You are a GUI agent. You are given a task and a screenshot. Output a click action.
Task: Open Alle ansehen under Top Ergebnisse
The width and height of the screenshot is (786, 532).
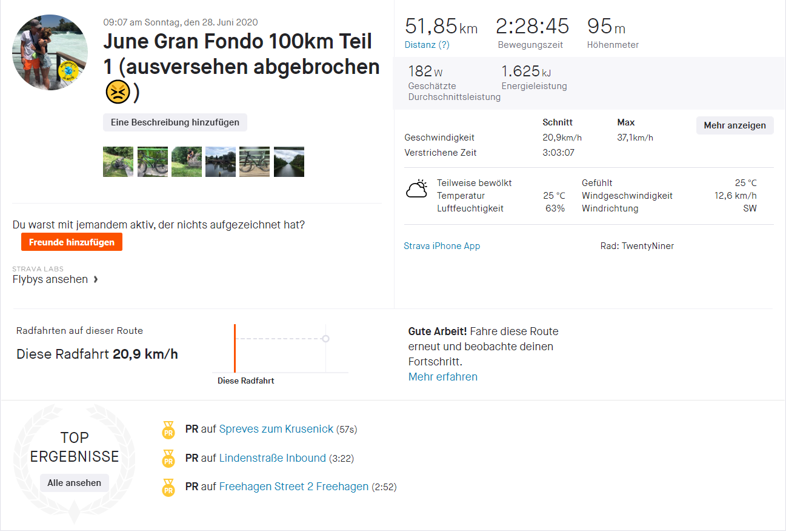click(x=74, y=482)
